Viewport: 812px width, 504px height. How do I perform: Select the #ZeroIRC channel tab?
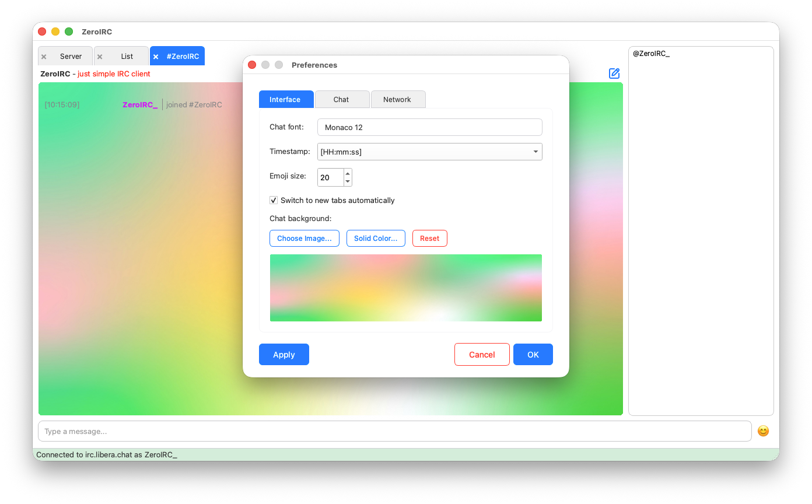coord(177,56)
